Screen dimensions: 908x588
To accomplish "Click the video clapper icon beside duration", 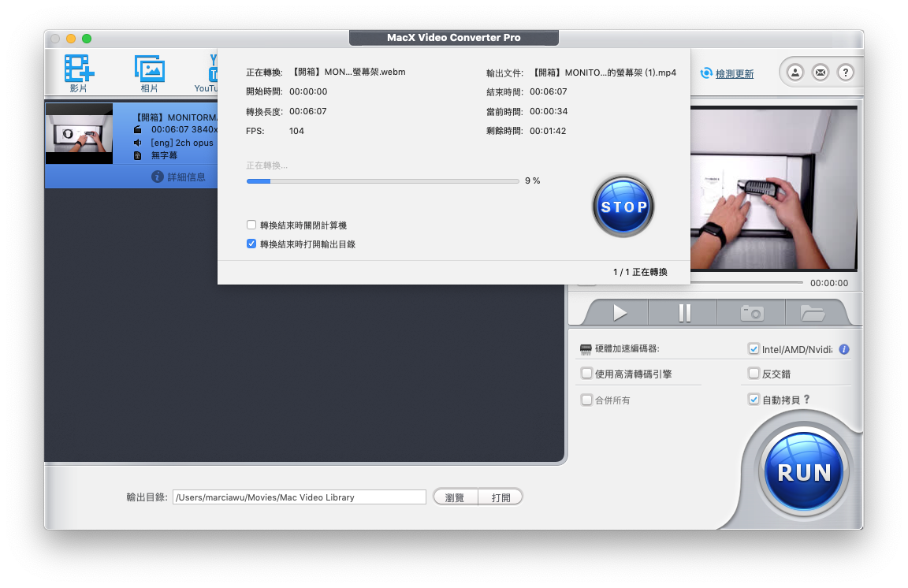I will (137, 130).
